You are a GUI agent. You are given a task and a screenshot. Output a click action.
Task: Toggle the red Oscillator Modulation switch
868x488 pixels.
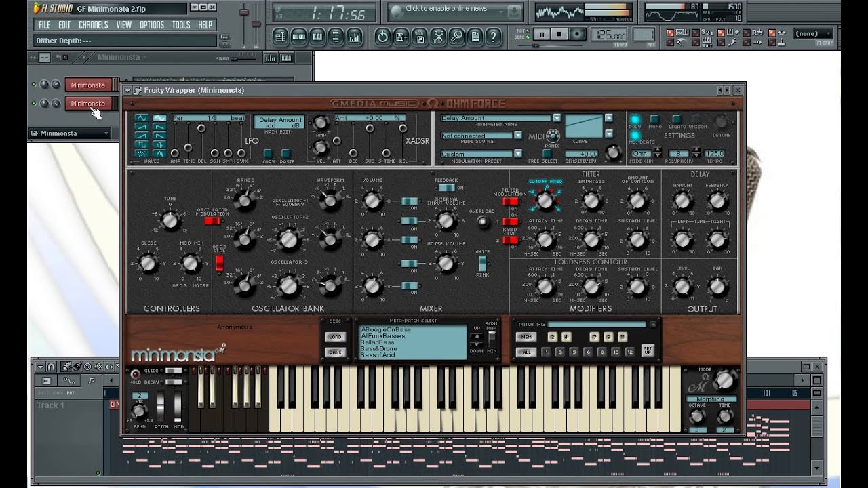pos(212,220)
